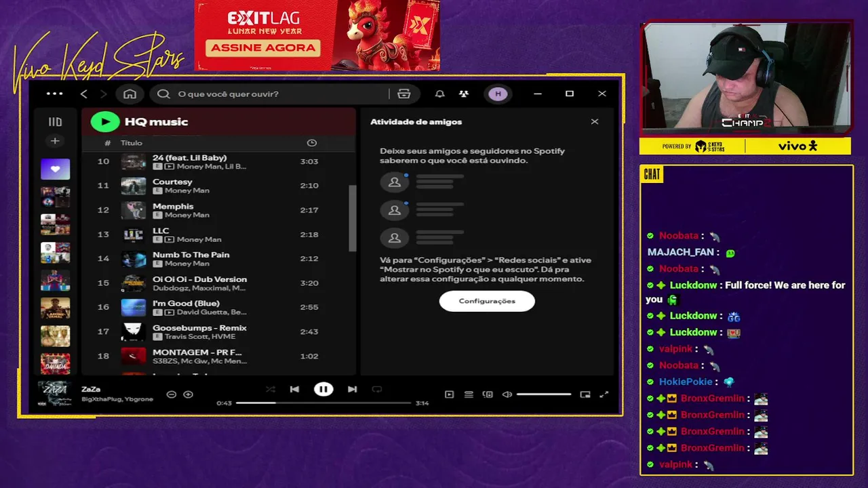Pause the current song
This screenshot has height=488, width=868.
323,389
